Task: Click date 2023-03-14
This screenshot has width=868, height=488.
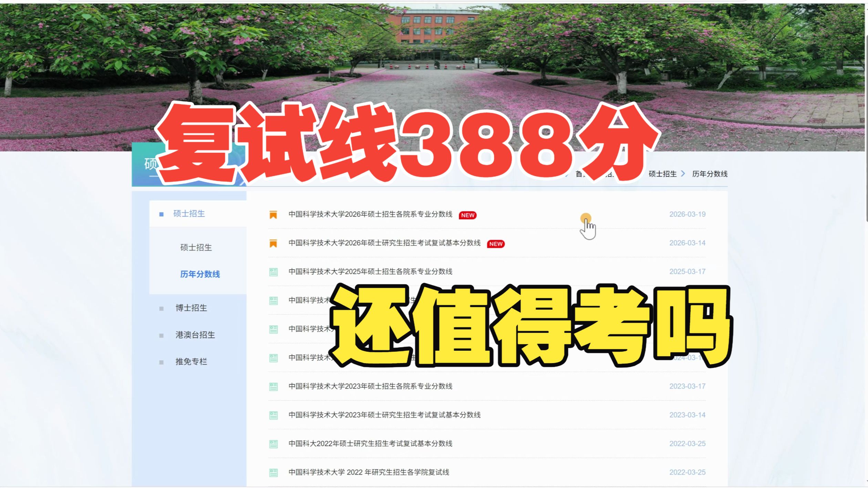Action: [x=687, y=415]
